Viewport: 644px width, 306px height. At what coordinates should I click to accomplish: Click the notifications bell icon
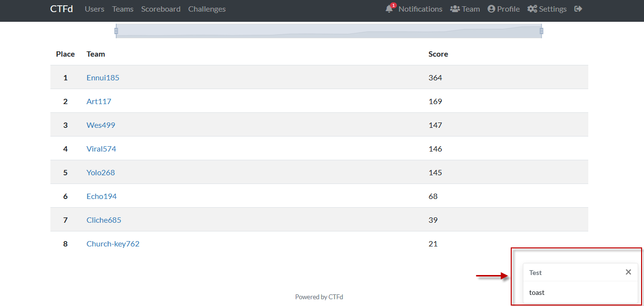[x=389, y=9]
